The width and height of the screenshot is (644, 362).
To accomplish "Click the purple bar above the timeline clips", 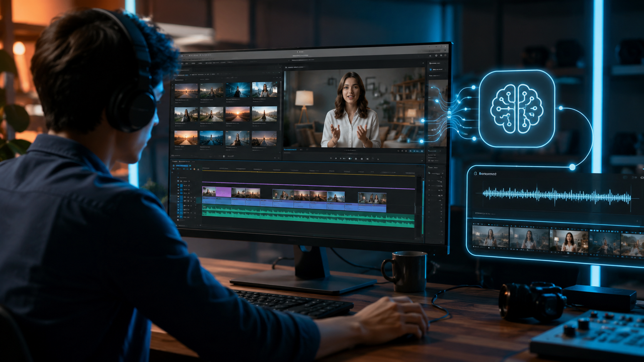I will [308, 185].
